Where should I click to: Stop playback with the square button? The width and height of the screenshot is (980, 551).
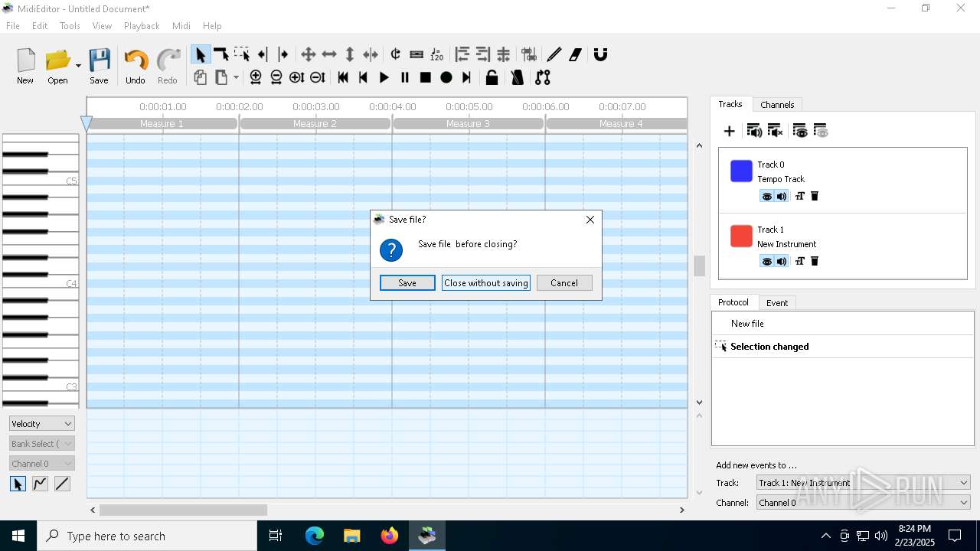pos(426,77)
